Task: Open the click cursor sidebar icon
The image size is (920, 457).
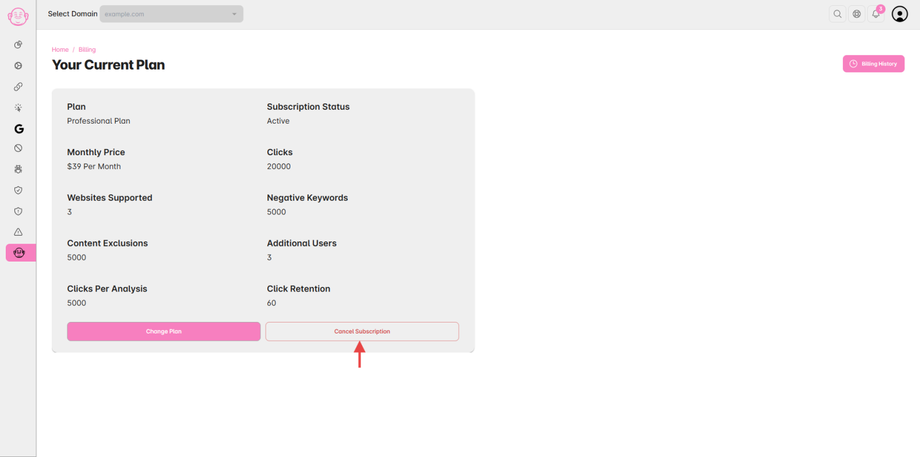Action: (18, 108)
